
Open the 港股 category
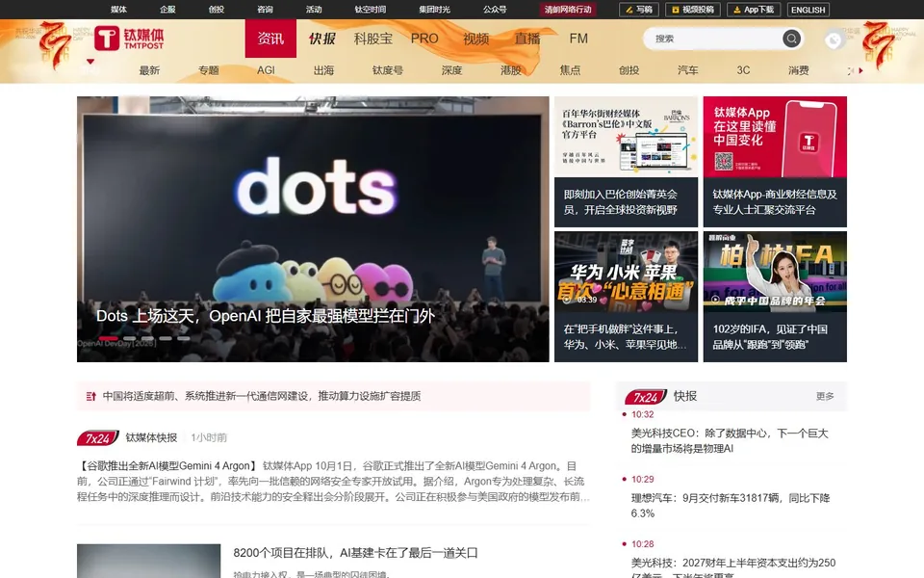511,70
